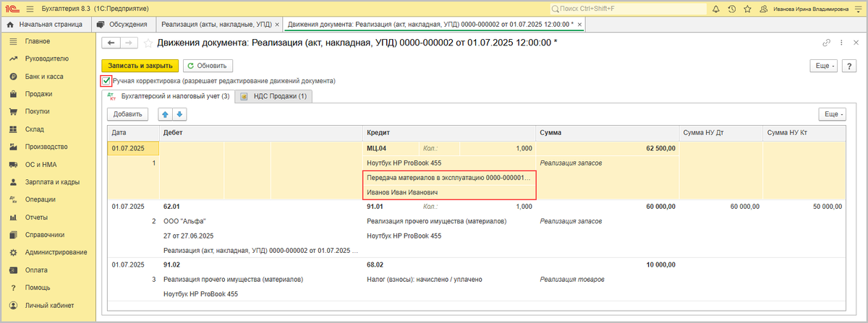This screenshot has width=868, height=323.
Task: Sort by the Сумма НУ Дт column header
Action: (720, 133)
